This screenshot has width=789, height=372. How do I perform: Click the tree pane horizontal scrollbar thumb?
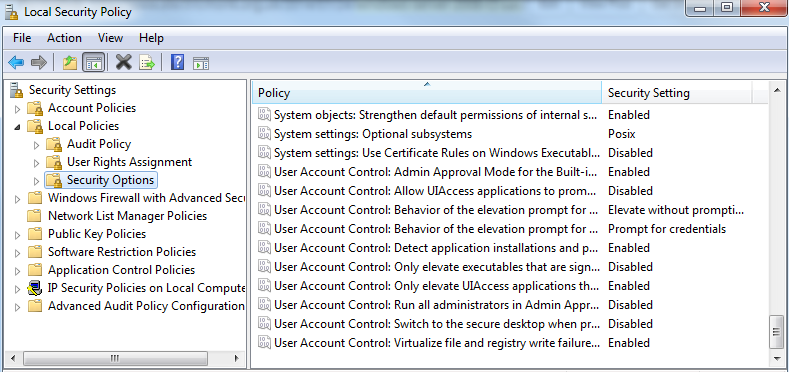[x=115, y=358]
